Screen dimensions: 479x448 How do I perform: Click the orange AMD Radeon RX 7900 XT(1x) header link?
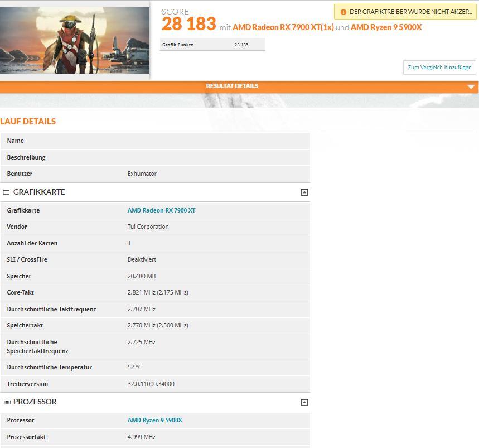283,27
